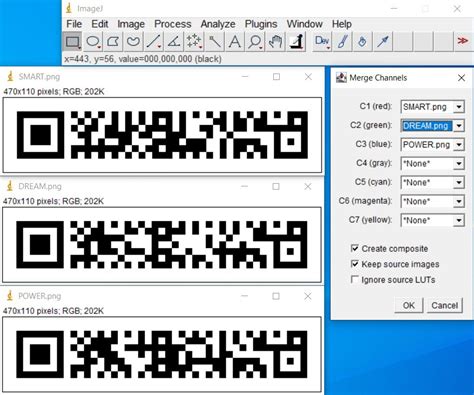Click the SMART.png QR code image
Screen dimensions: 474x395
pos(162,135)
